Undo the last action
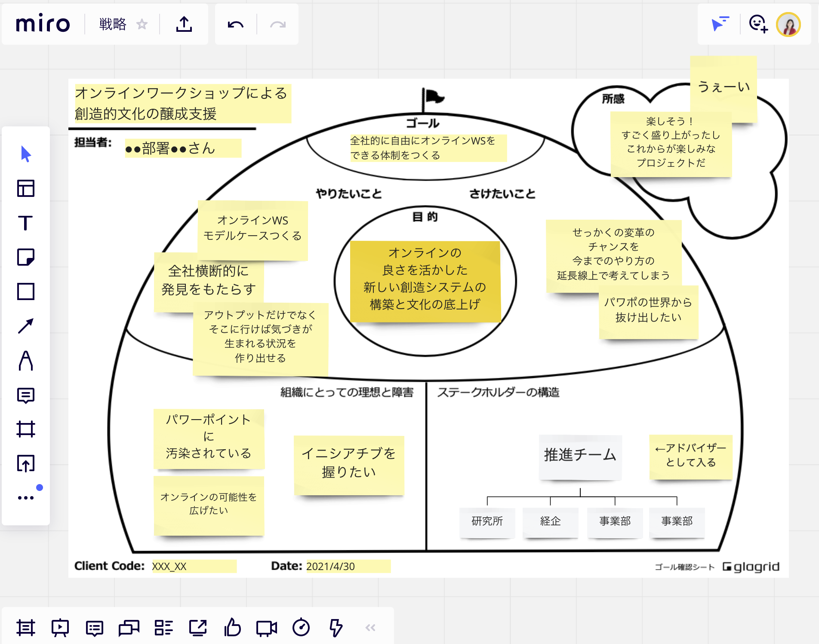 point(235,25)
